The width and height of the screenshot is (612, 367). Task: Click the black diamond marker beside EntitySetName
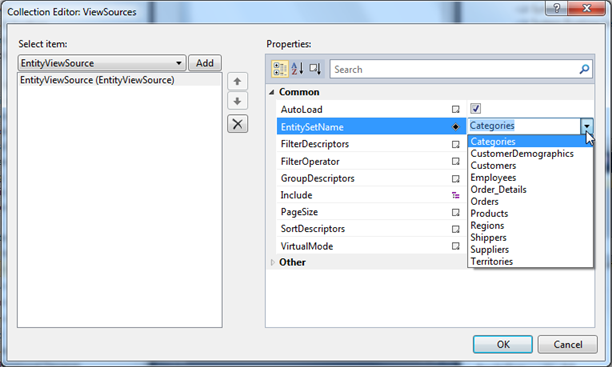click(455, 127)
